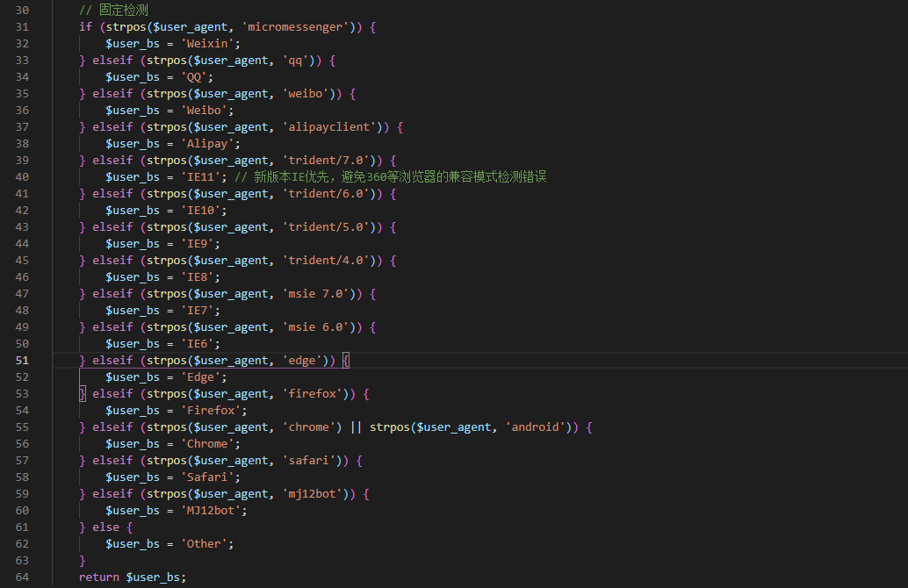Click the closing brace on line 63

pyautogui.click(x=83, y=561)
